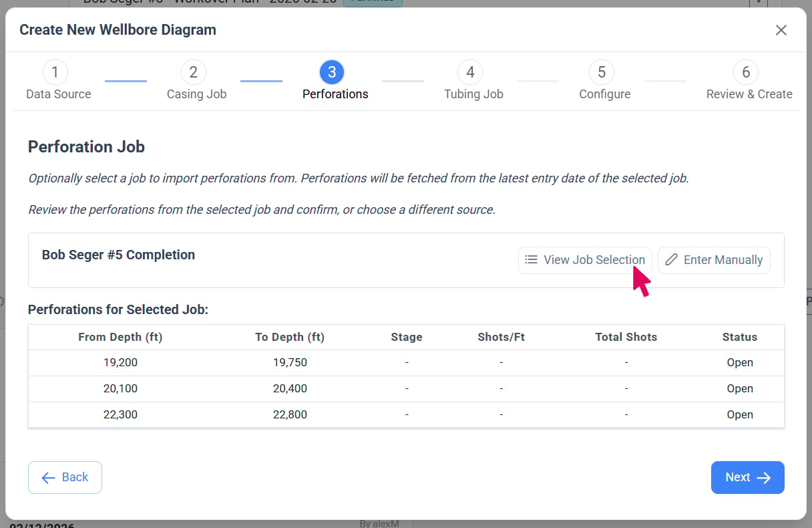This screenshot has width=812, height=528.
Task: Click Open status in the 20,100 row
Action: coord(740,388)
